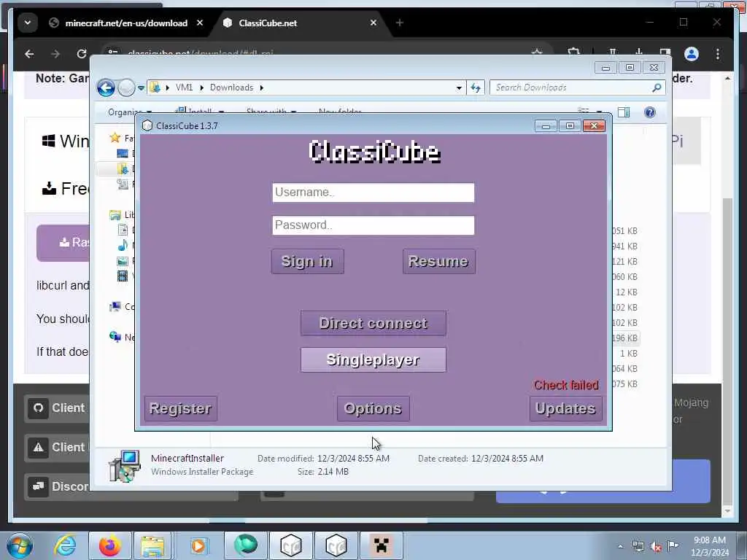Select Downloads in the Explorer breadcrumb

pyautogui.click(x=231, y=87)
